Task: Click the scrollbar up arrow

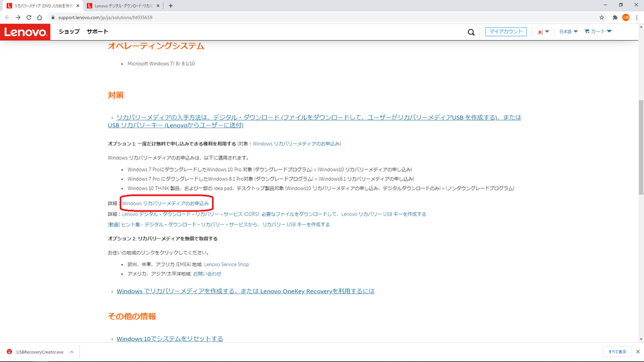Action: tap(641, 27)
